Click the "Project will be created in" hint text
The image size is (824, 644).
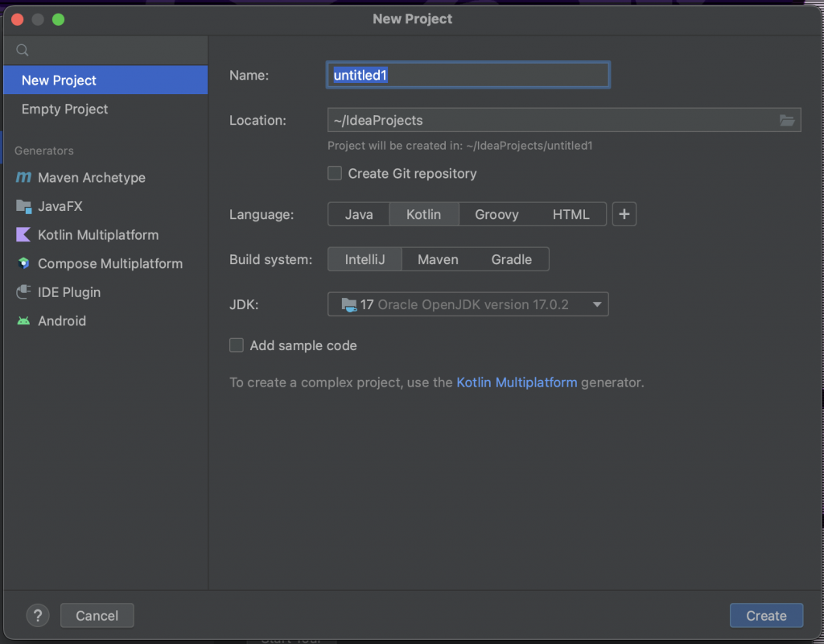pyautogui.click(x=459, y=146)
